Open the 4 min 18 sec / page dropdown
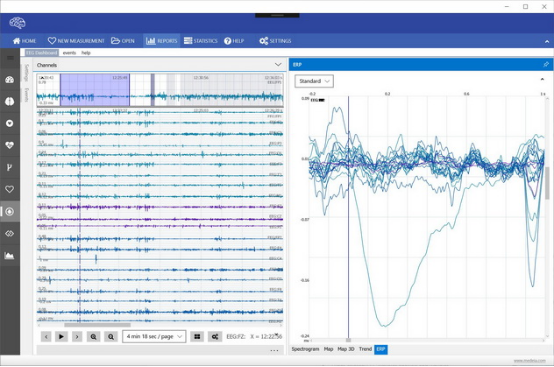The height and width of the screenshot is (367, 554). coord(154,337)
